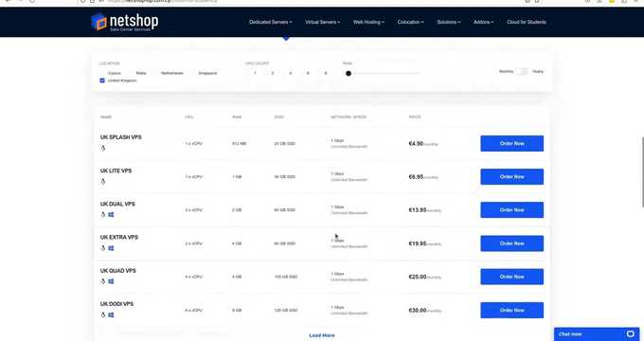Toggle Monthly/Yearly billing switch
Screen dimensions: 644x341
(x=522, y=71)
